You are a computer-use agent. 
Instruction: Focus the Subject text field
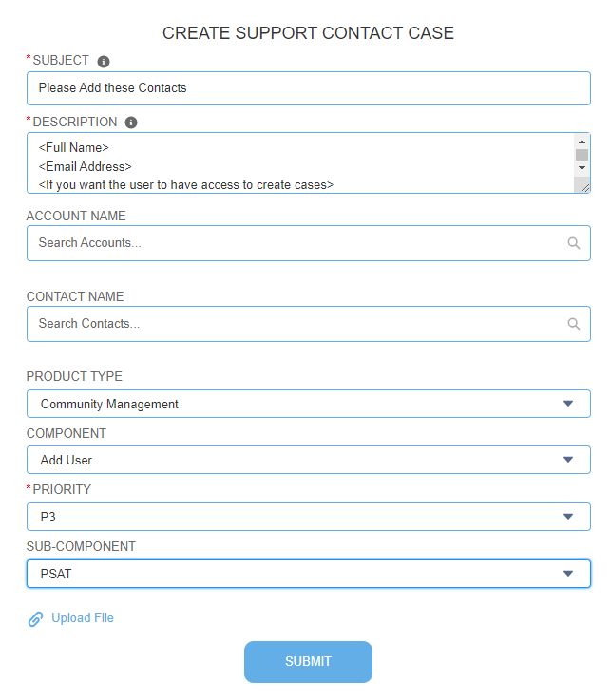(x=308, y=88)
